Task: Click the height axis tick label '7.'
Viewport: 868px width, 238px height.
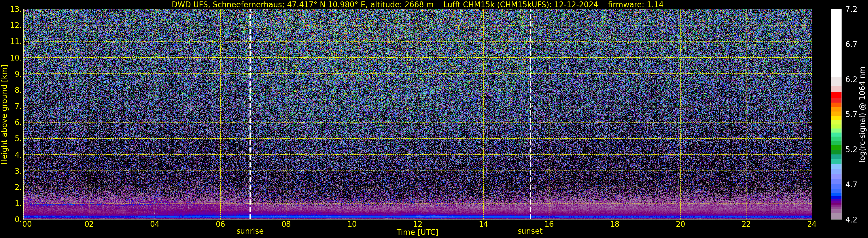Action: (18, 107)
